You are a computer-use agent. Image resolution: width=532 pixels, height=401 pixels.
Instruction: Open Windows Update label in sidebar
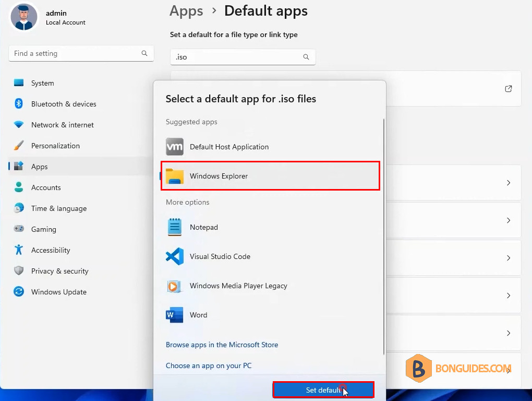click(59, 292)
